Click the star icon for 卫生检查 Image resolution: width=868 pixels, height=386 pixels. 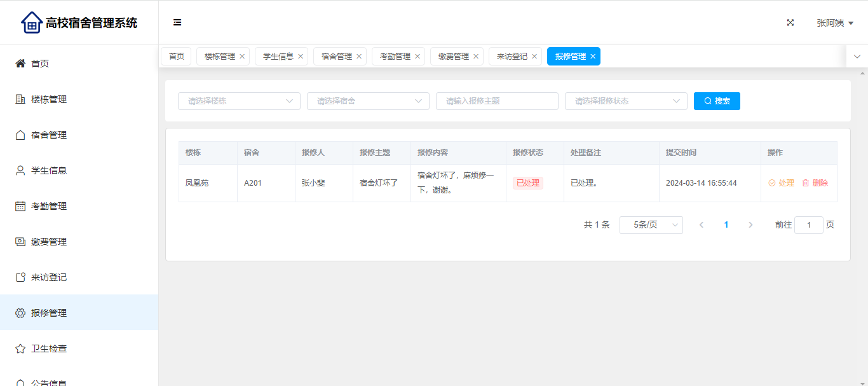pyautogui.click(x=20, y=348)
